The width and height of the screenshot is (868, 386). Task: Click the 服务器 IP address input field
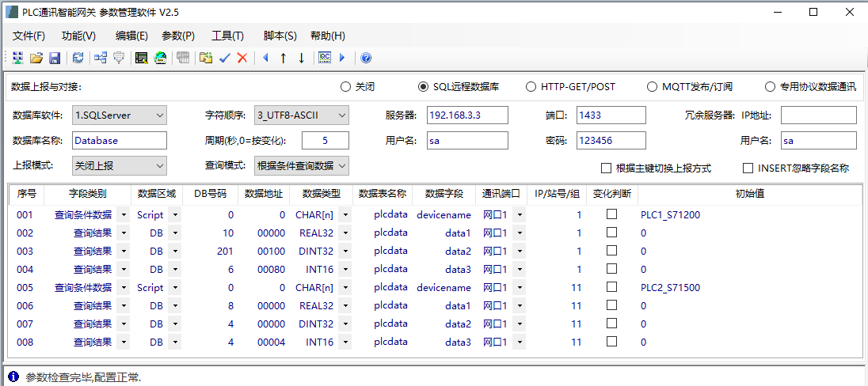467,115
